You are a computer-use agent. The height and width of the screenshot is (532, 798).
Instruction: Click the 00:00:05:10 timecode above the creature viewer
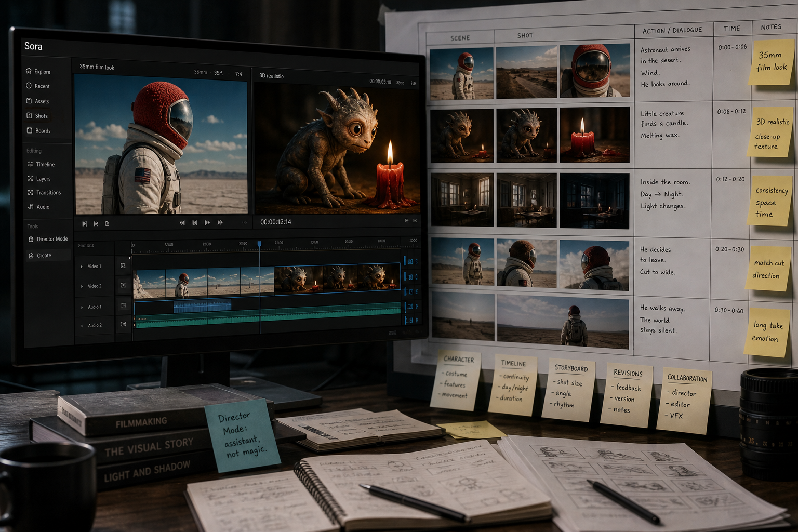point(380,82)
